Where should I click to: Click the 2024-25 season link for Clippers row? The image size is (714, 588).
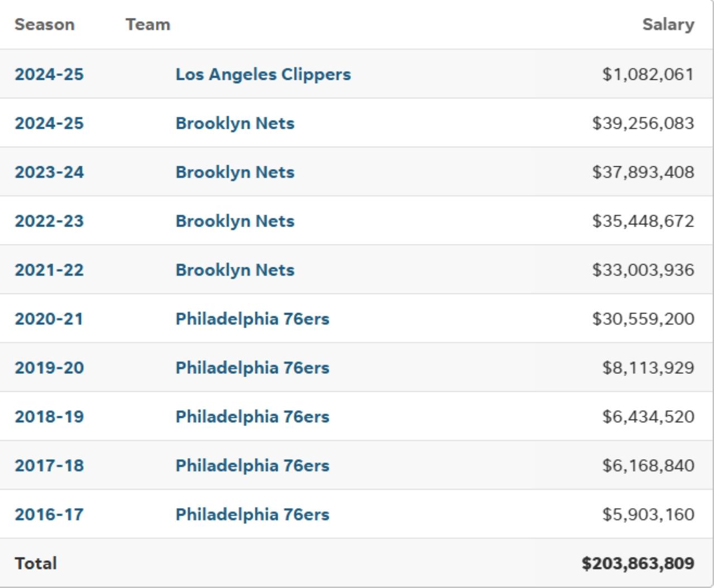(x=49, y=74)
